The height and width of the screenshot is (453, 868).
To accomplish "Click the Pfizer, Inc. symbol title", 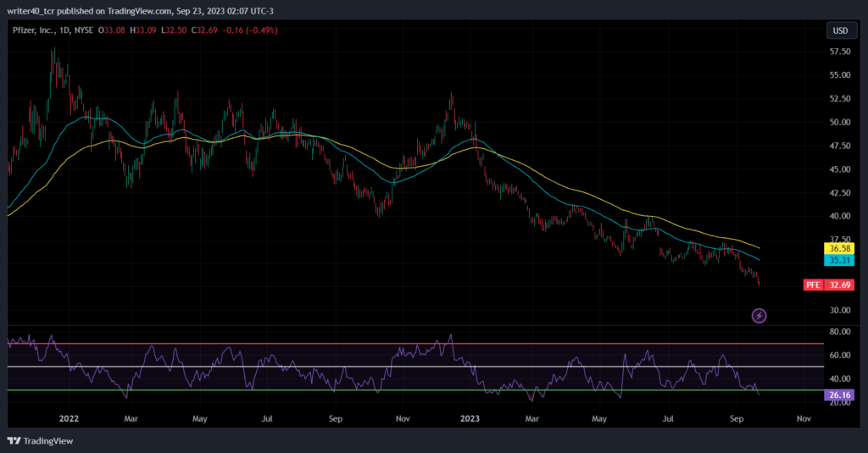I will coord(34,30).
